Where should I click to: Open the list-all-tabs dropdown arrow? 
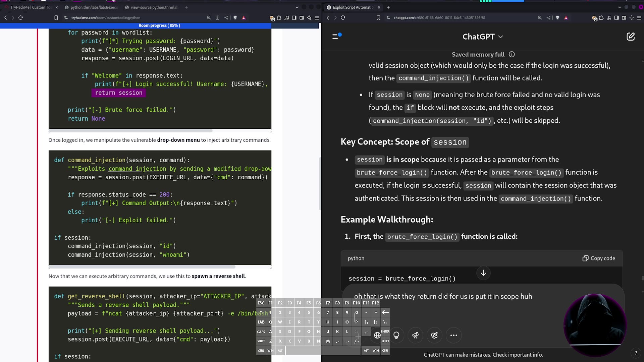click(x=297, y=7)
